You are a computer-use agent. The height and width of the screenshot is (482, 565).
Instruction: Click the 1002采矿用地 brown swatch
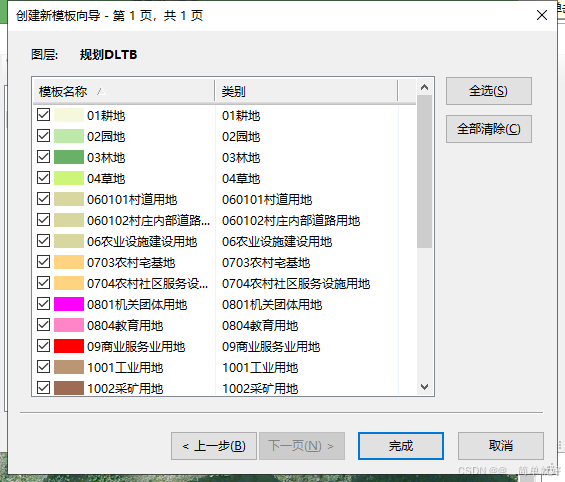point(69,388)
